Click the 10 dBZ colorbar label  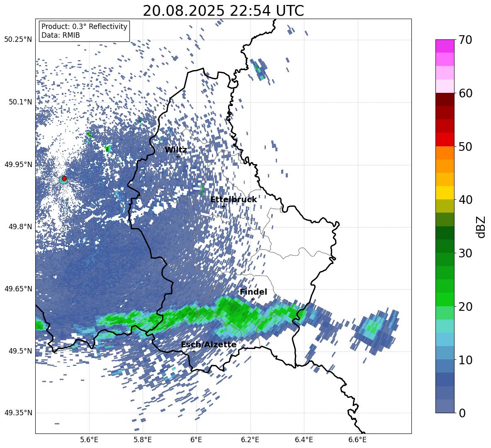click(x=465, y=360)
